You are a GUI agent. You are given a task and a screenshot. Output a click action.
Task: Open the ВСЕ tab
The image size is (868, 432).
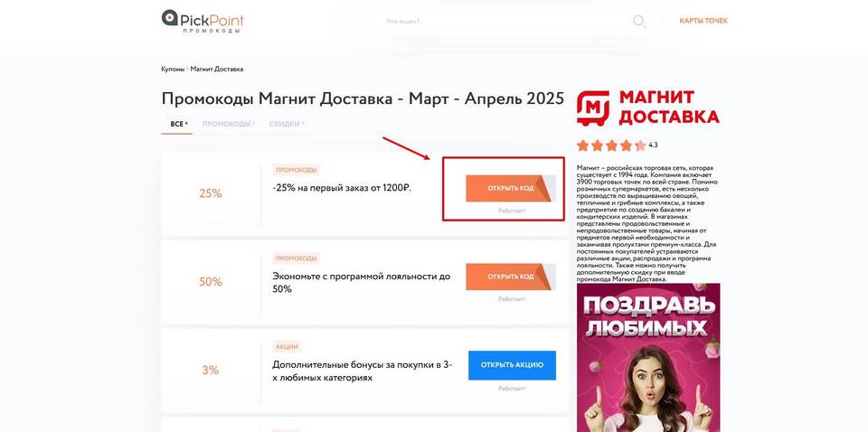177,124
